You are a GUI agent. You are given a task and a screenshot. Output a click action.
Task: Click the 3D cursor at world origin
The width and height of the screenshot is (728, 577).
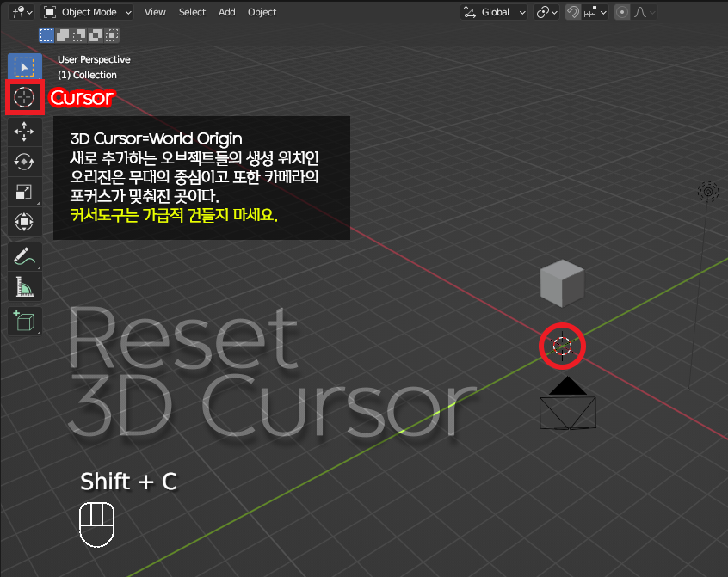tap(562, 346)
